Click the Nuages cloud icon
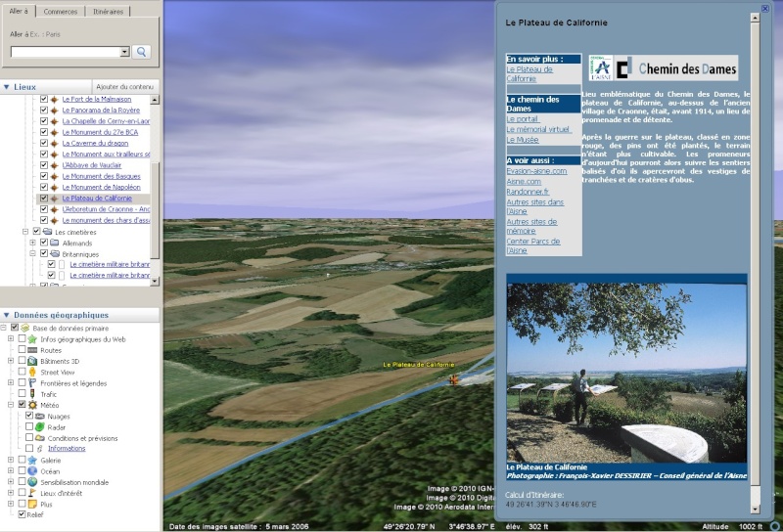This screenshot has height=532, width=783. coord(39,417)
